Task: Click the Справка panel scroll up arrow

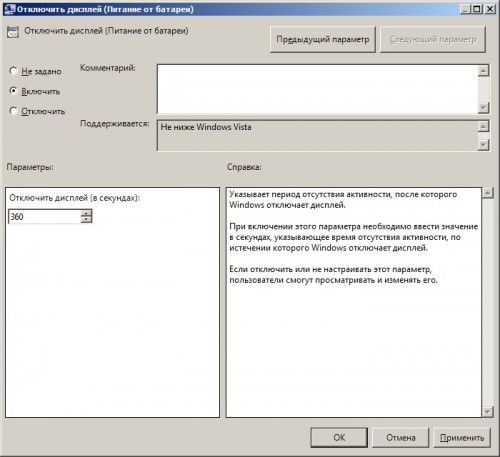Action: pos(488,193)
